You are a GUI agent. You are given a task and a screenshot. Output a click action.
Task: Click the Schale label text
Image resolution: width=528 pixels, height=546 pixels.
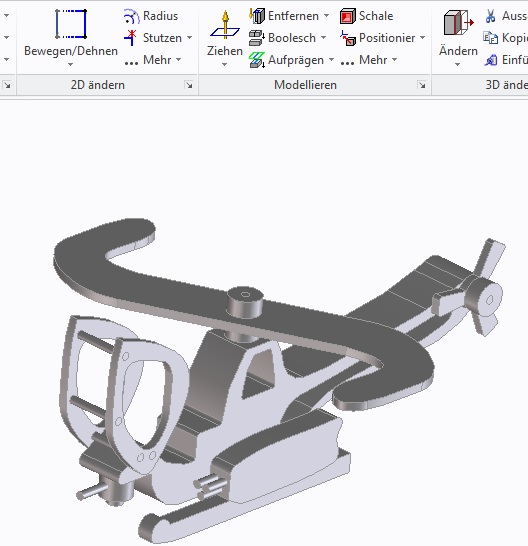click(x=376, y=16)
